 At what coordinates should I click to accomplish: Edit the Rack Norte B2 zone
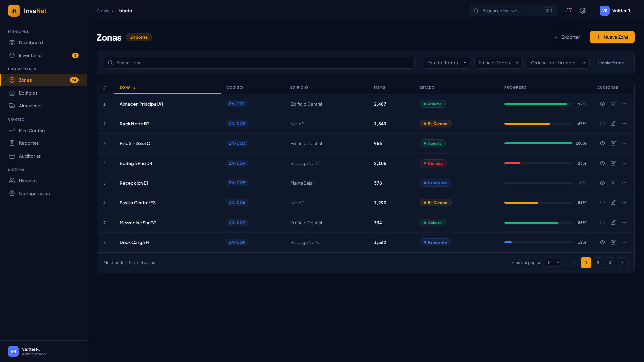click(x=613, y=124)
